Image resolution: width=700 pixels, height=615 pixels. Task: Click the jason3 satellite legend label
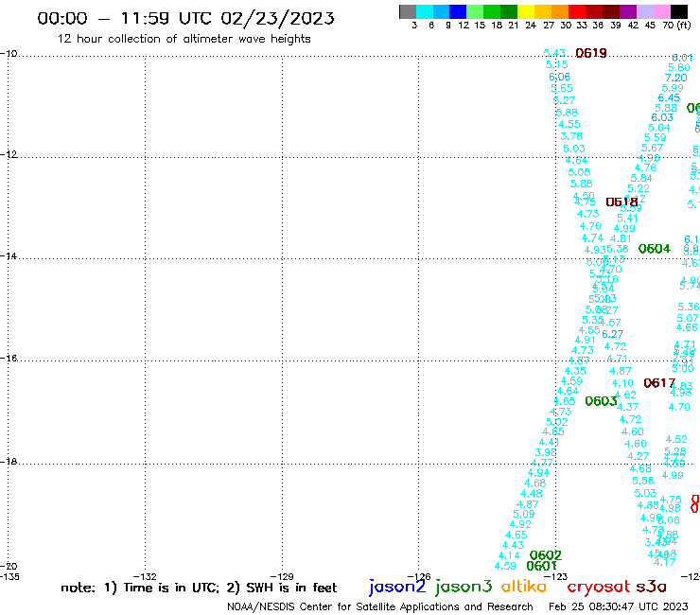[464, 587]
